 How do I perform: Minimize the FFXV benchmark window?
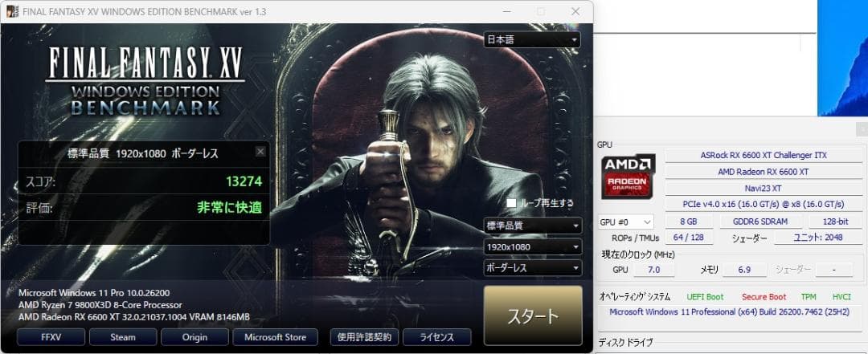tap(506, 11)
